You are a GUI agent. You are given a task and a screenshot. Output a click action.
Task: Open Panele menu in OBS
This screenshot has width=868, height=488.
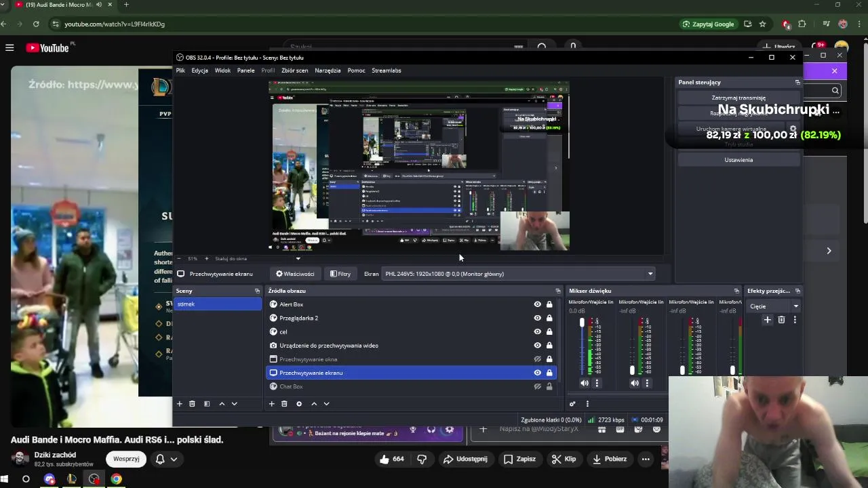point(245,70)
